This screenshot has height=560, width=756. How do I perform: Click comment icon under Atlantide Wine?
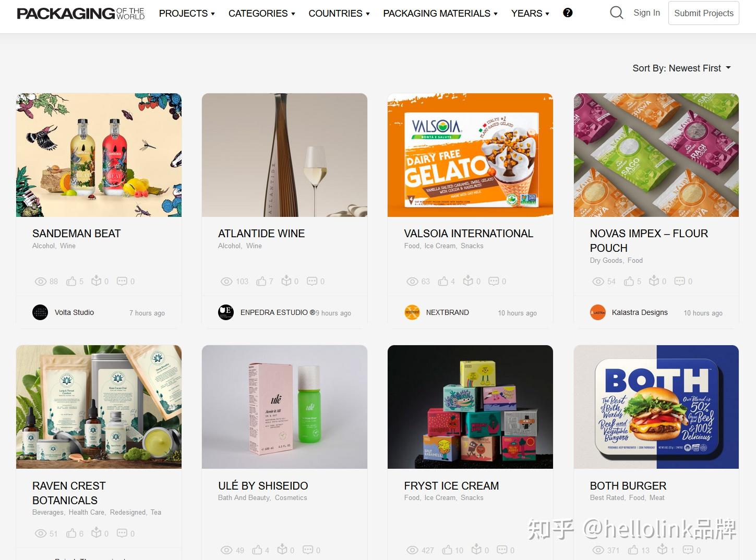312,282
